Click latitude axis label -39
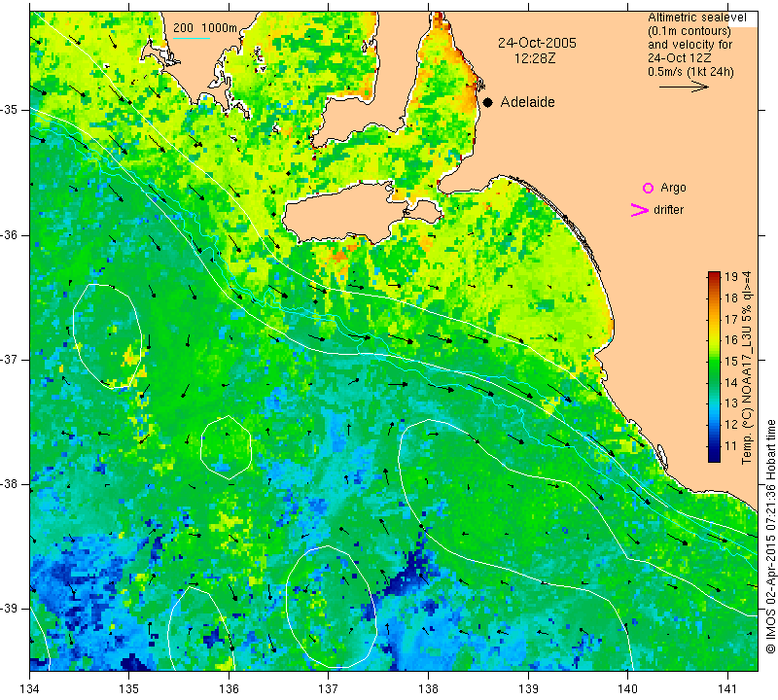778x700 pixels. pyautogui.click(x=9, y=609)
